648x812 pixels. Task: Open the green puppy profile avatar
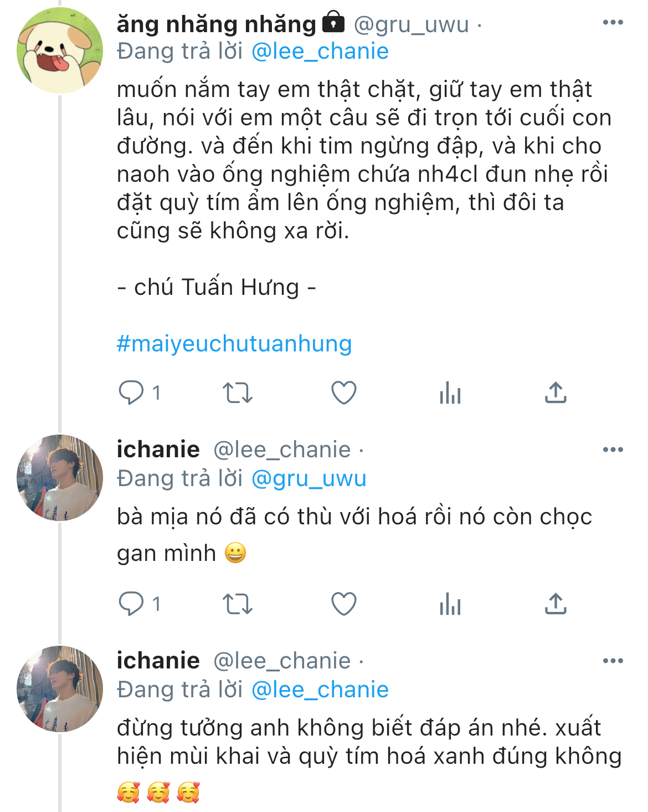pos(60,50)
